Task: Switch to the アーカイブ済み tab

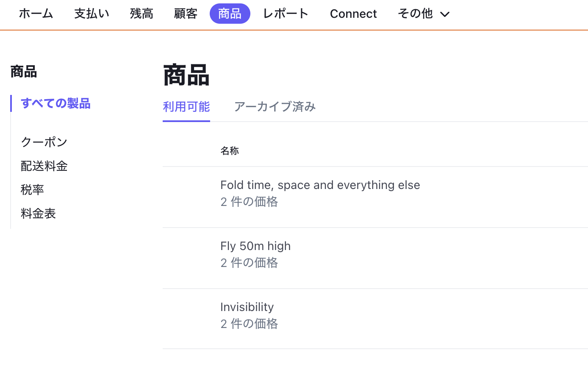Action: (275, 107)
